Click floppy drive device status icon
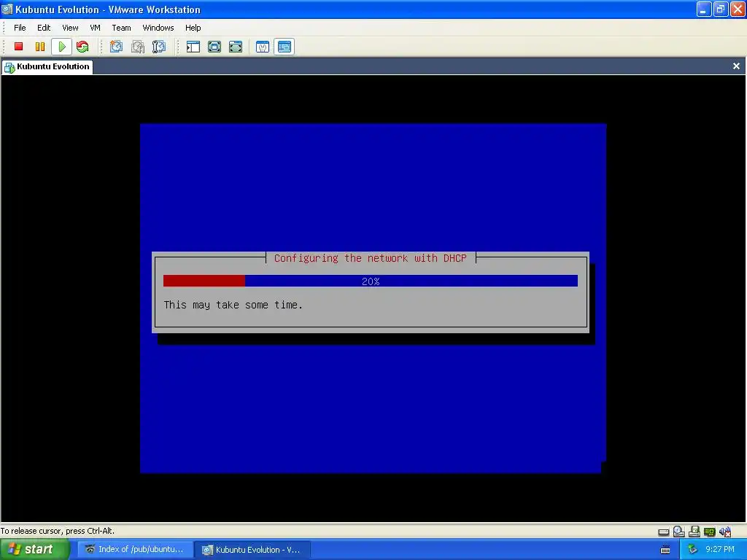Viewport: 747px width, 560px height. coord(694,532)
